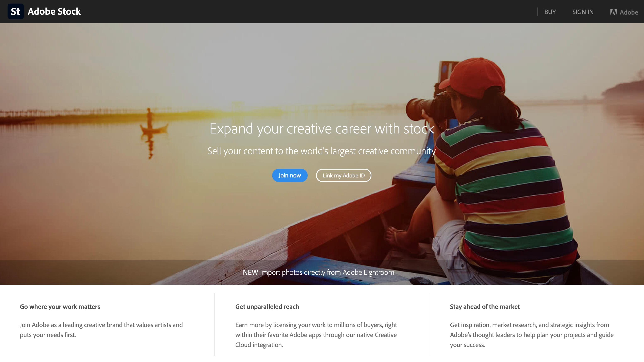Click the subheading "Sell your content to the world's largest creative community"

322,151
